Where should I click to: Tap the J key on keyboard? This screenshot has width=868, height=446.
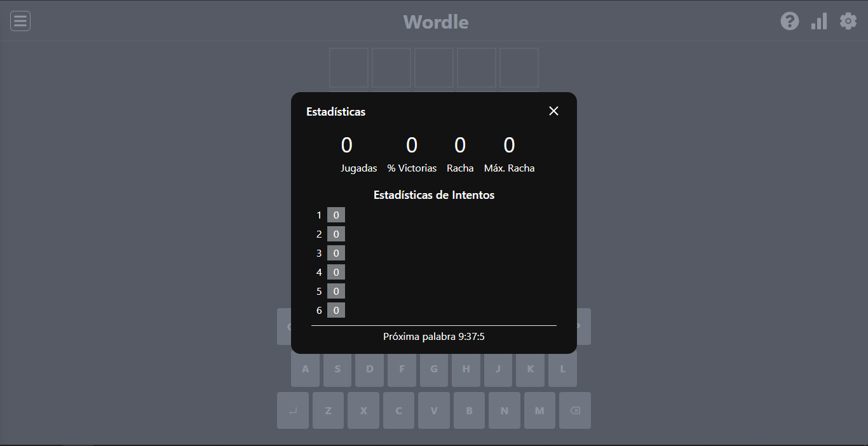click(498, 368)
